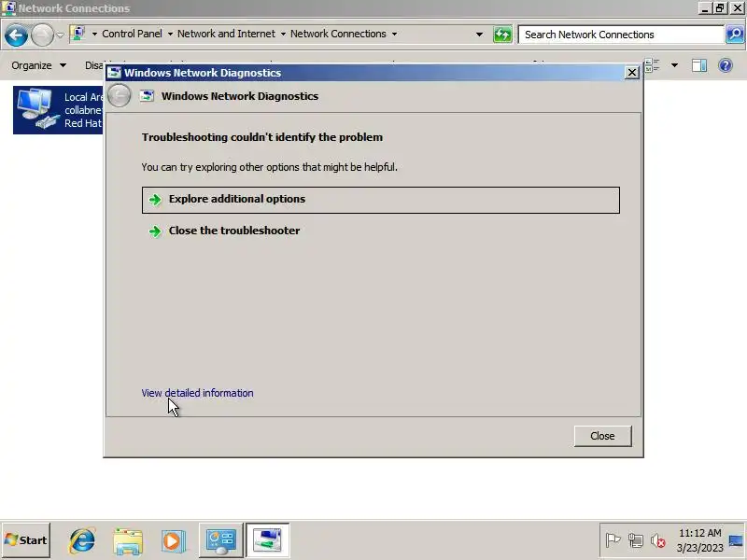
Task: Expand the arrow after Network Connections breadcrumb
Action: (394, 35)
